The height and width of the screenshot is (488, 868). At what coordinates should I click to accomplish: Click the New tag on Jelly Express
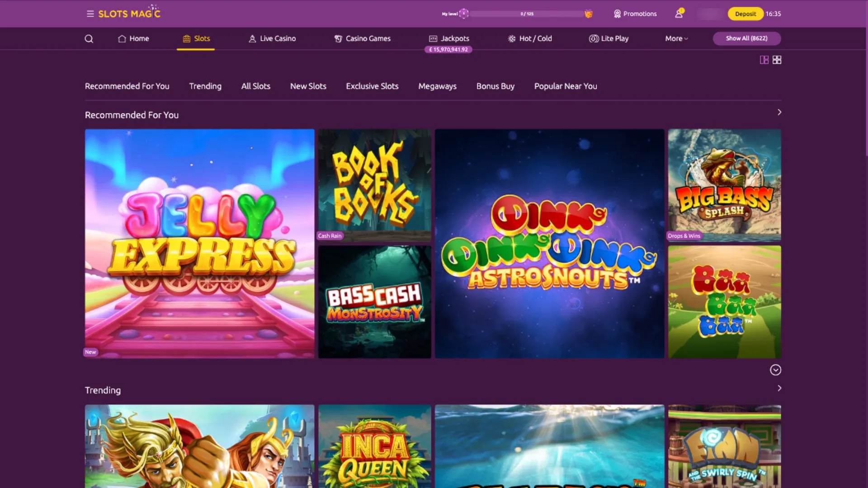(x=90, y=352)
